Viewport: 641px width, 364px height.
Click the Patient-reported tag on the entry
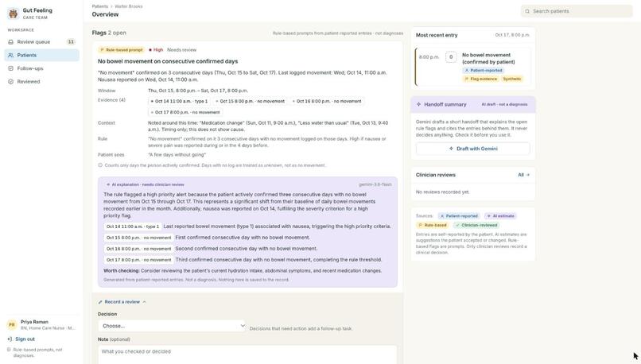483,70
